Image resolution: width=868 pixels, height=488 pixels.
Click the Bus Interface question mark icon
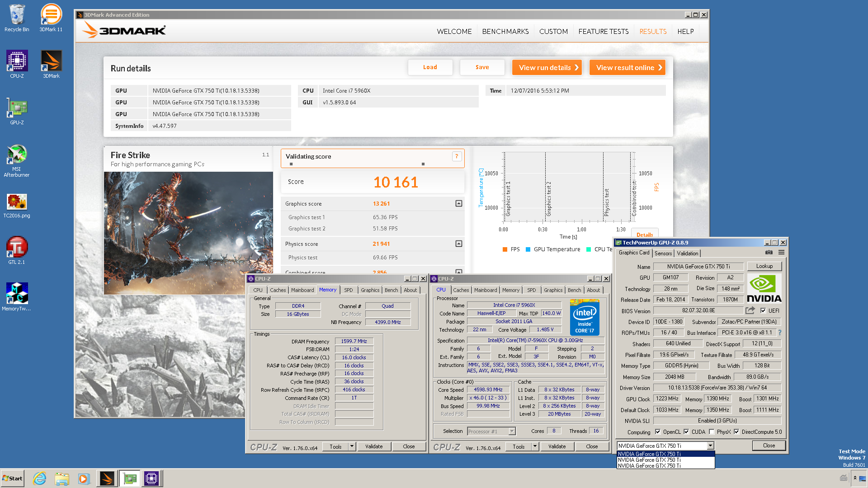pos(780,333)
